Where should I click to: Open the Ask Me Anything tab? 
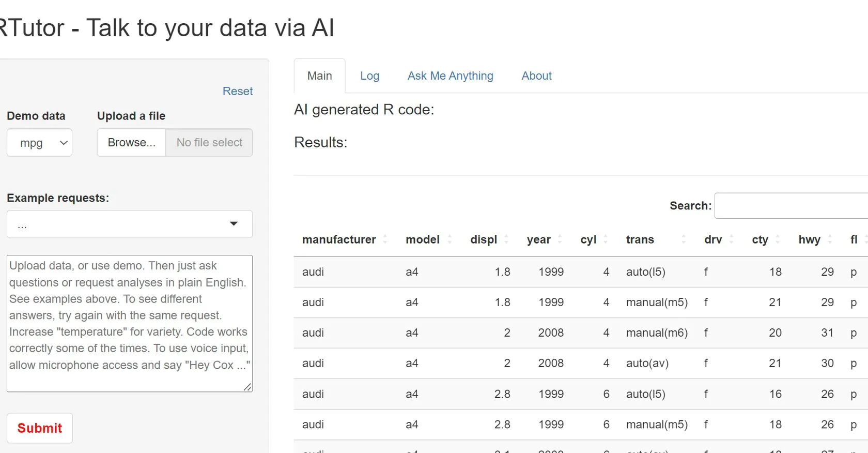point(450,76)
